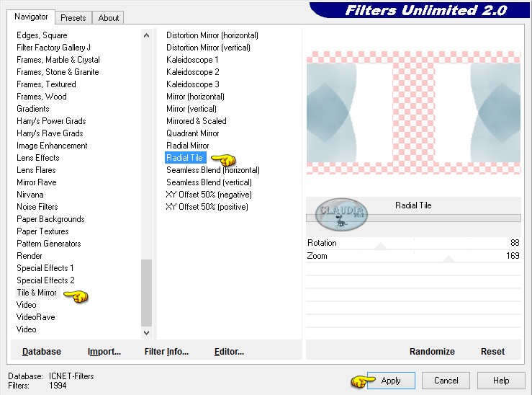Open the Database button
The image size is (532, 395).
[42, 352]
